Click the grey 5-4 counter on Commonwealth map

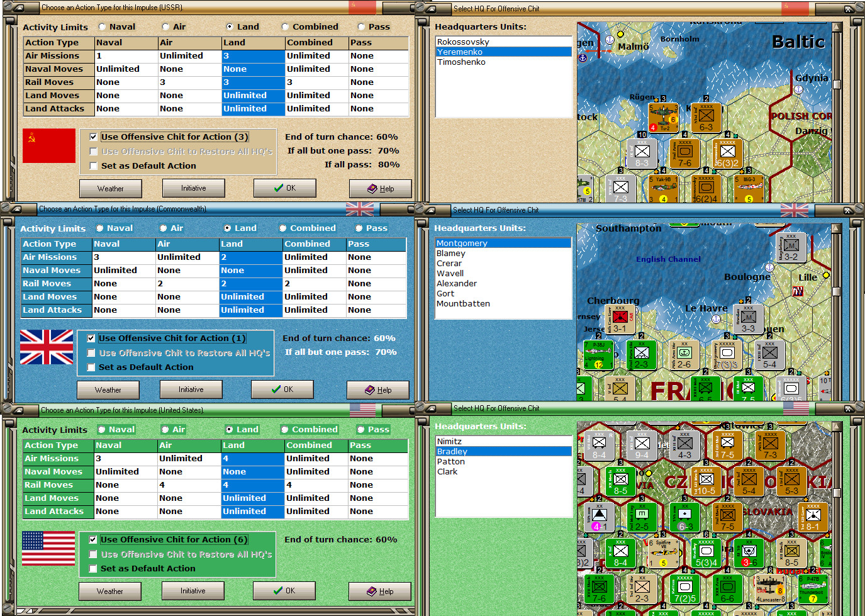(770, 355)
